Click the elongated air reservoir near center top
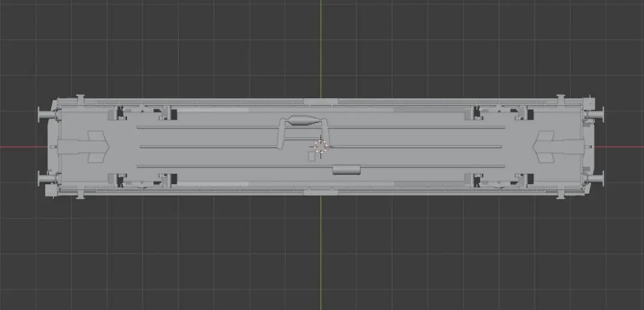The height and width of the screenshot is (310, 644). click(x=304, y=120)
